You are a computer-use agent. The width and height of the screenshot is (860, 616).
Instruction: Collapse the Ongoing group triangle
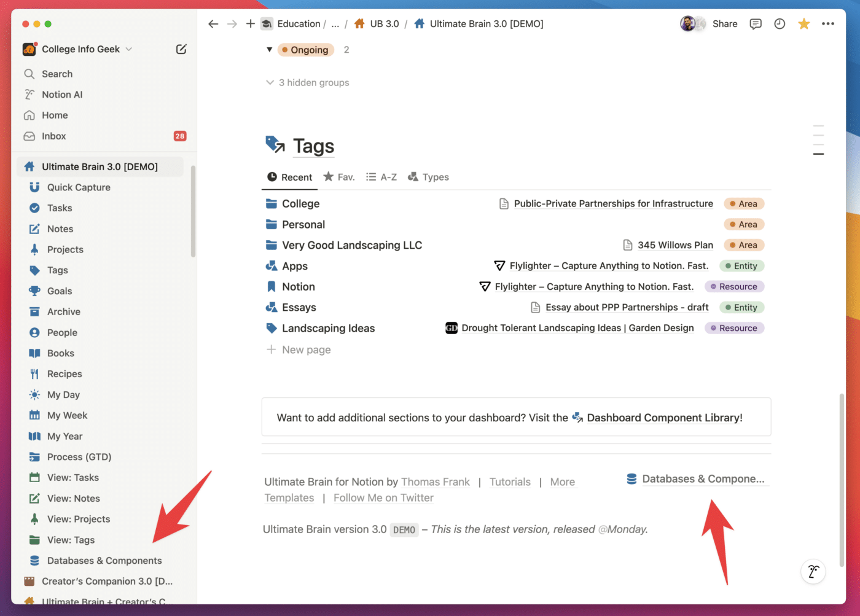(269, 50)
